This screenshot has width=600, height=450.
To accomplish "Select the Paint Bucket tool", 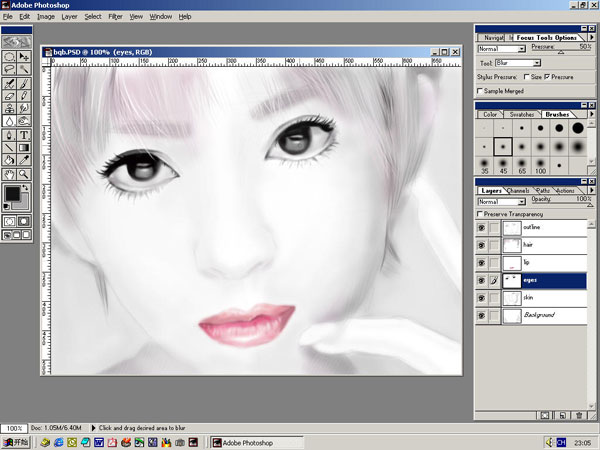I will (x=9, y=160).
